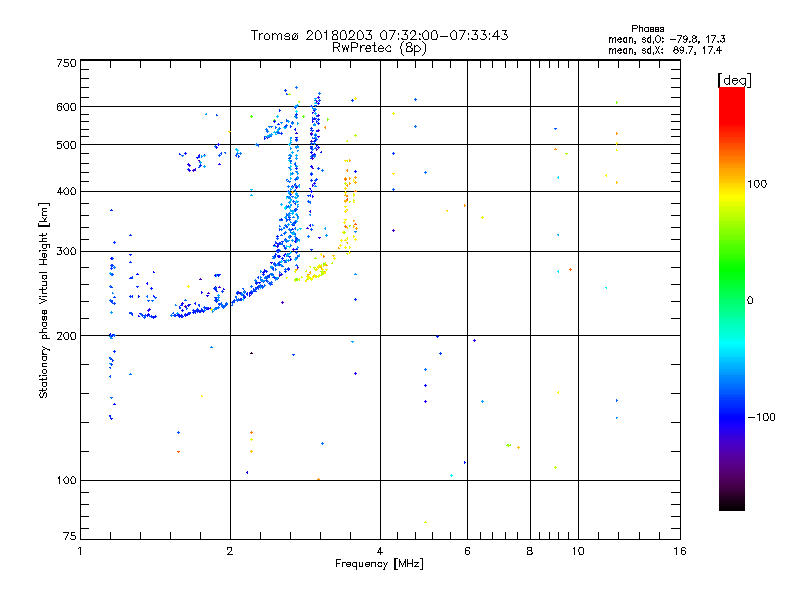This screenshot has height=600, width=800.
Task: Click the '300' label on the height axis
Action: (x=66, y=251)
